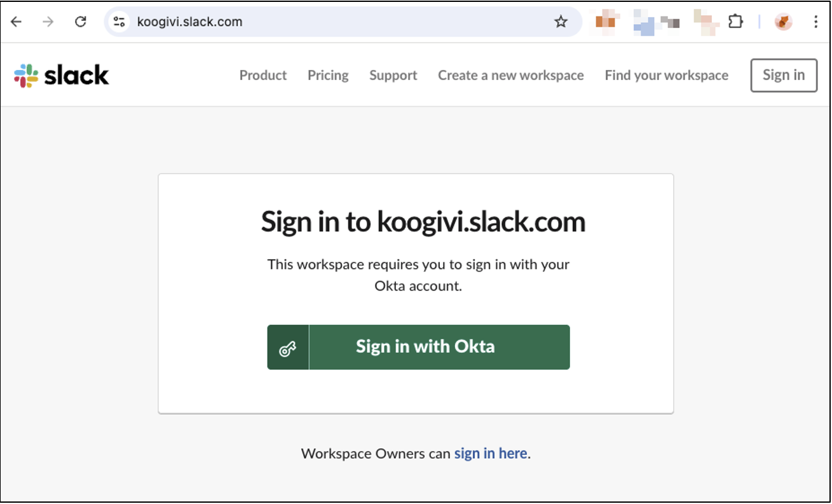Viewport: 832px width, 504px height.
Task: Bookmark this page using the star icon
Action: coord(561,21)
